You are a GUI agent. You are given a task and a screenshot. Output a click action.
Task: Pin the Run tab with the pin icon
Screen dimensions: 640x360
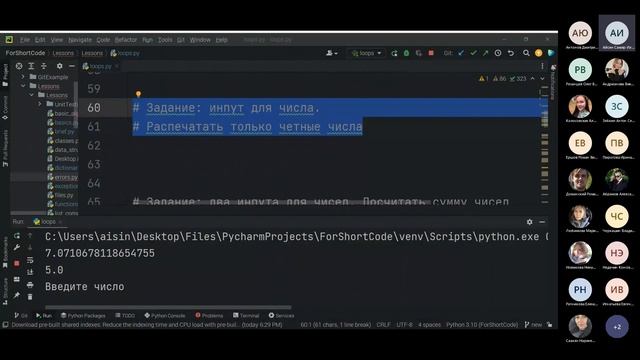17,295
